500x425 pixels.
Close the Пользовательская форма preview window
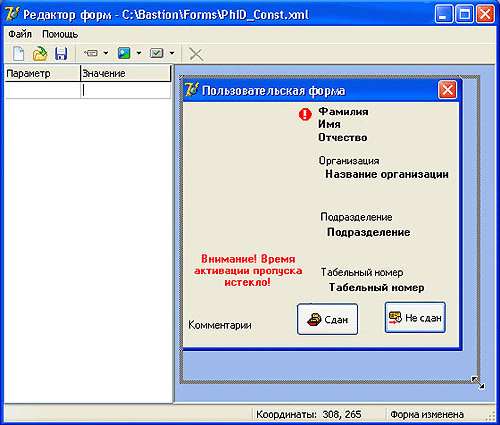447,90
